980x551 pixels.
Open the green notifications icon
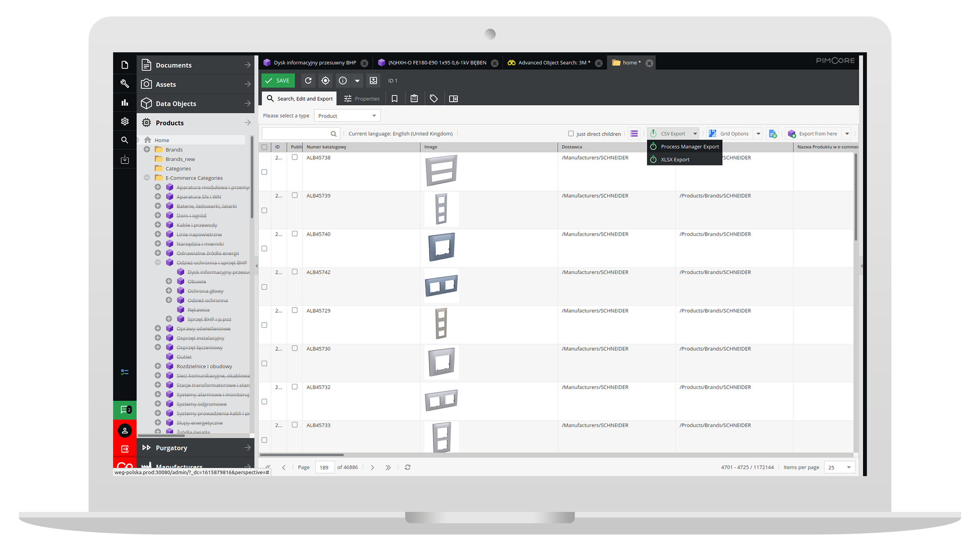125,410
